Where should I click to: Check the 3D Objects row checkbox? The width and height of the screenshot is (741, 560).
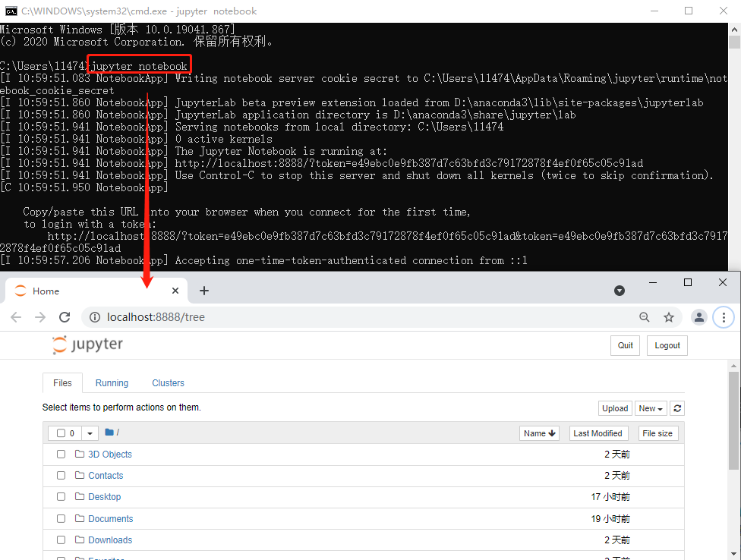(x=61, y=454)
